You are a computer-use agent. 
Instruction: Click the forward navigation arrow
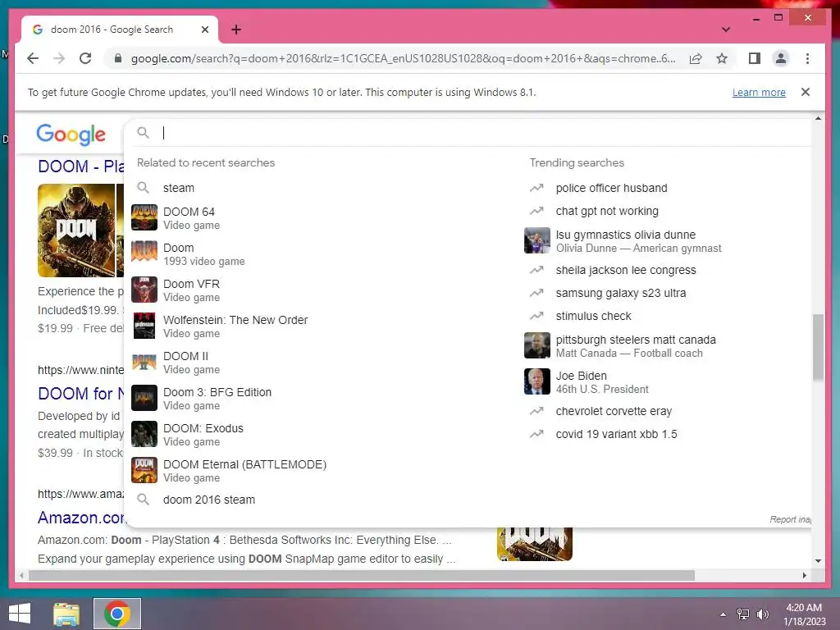pos(59,58)
